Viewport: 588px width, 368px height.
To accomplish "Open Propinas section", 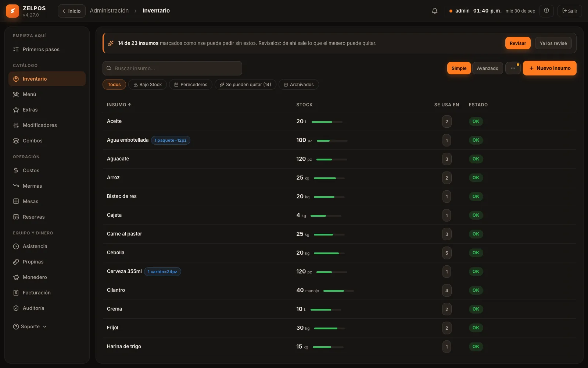I will [x=47, y=262].
